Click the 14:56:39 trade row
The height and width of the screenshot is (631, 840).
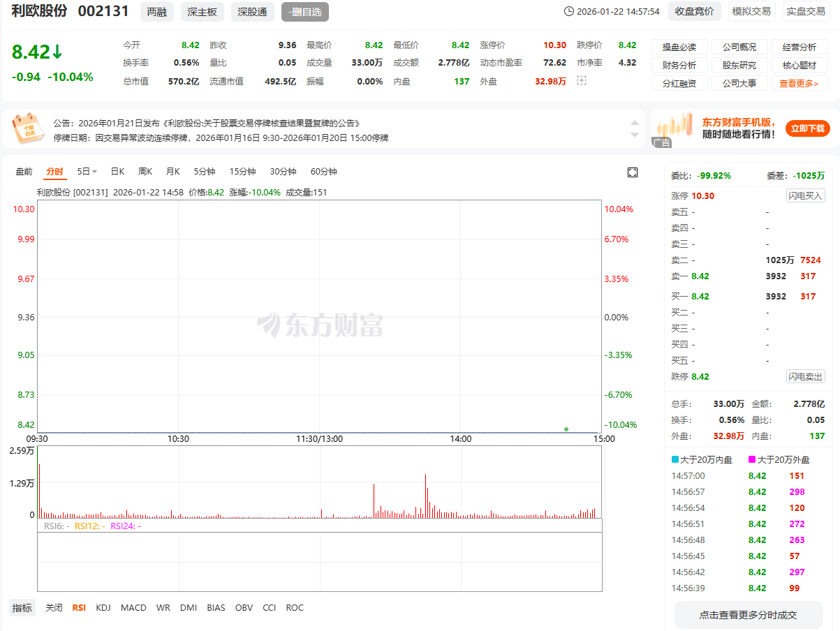pos(748,588)
